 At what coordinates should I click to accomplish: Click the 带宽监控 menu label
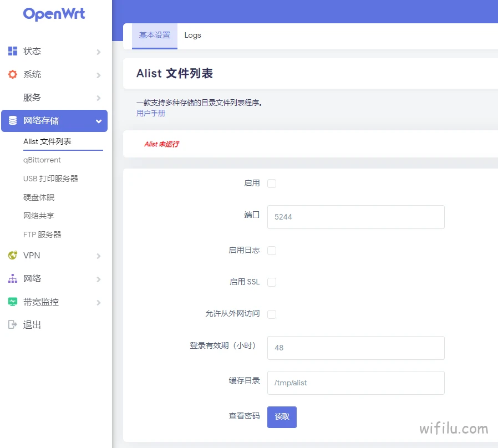coord(41,302)
